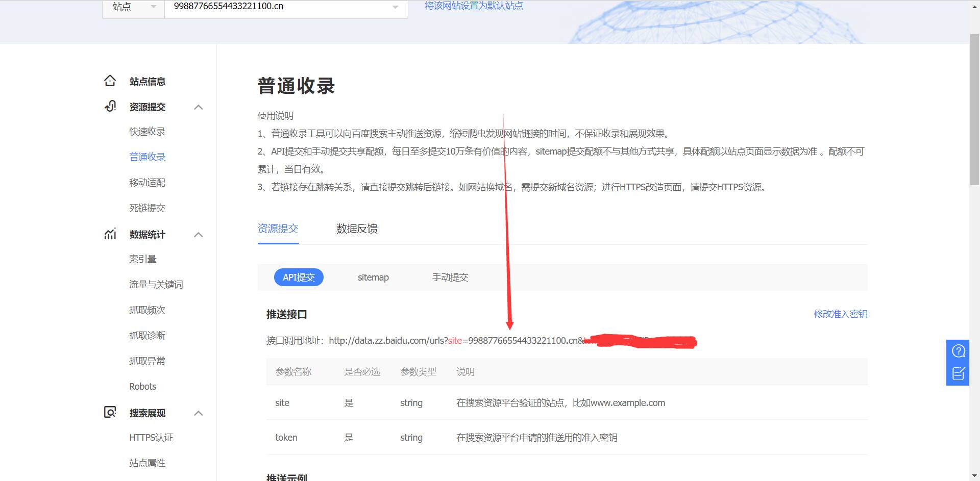980x481 pixels.
Task: Switch to the 数据反馈 tab
Action: [x=357, y=229]
